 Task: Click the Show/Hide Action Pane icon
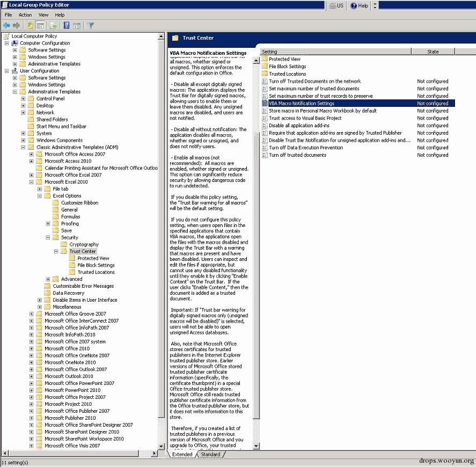click(x=77, y=25)
